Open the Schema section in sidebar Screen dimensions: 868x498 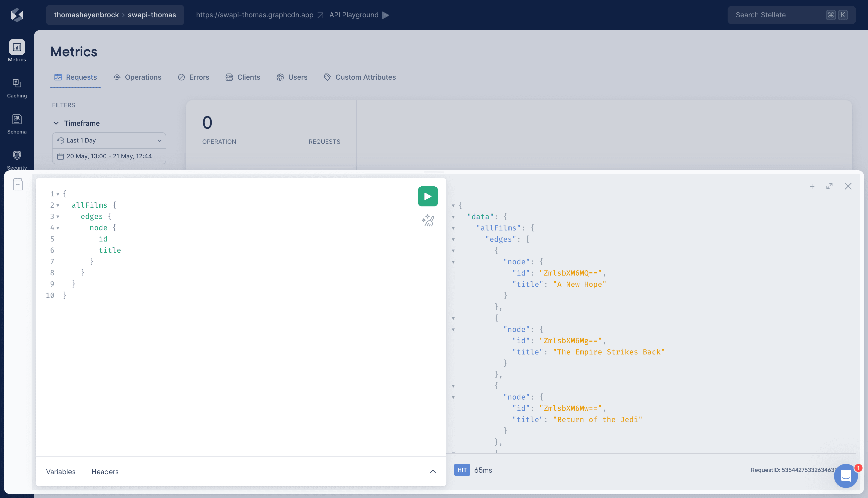pyautogui.click(x=17, y=124)
